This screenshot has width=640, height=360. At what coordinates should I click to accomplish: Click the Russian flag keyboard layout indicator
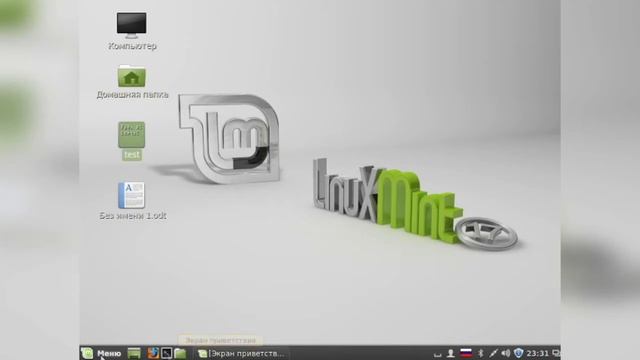pyautogui.click(x=466, y=353)
